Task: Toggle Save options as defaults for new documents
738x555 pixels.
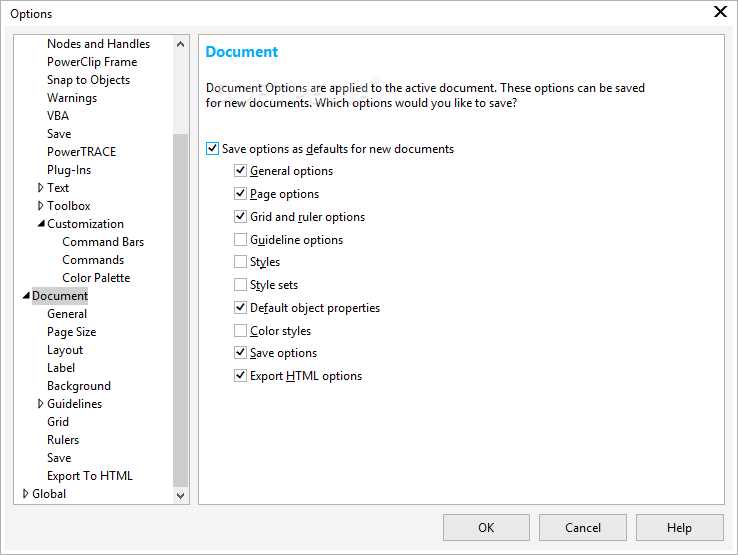Action: point(212,149)
